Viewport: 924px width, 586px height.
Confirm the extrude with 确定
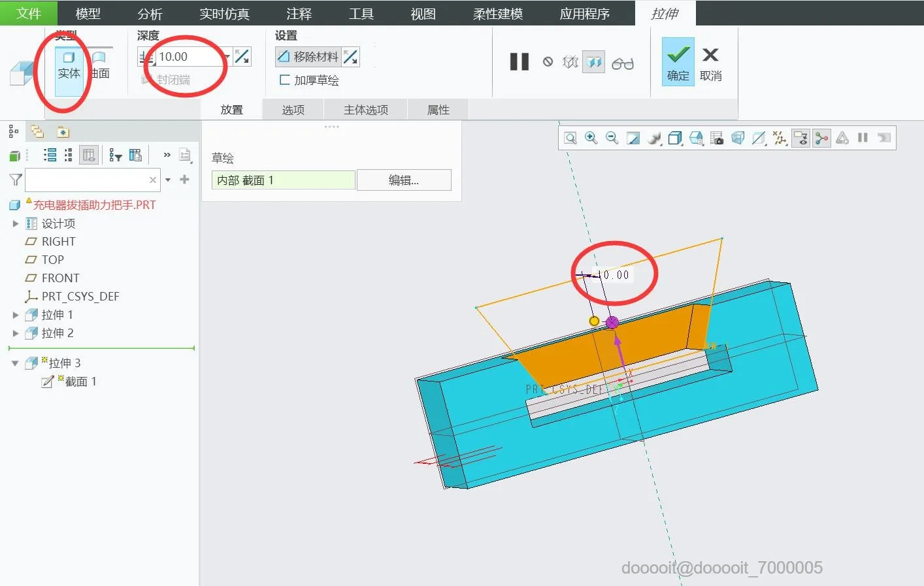678,62
